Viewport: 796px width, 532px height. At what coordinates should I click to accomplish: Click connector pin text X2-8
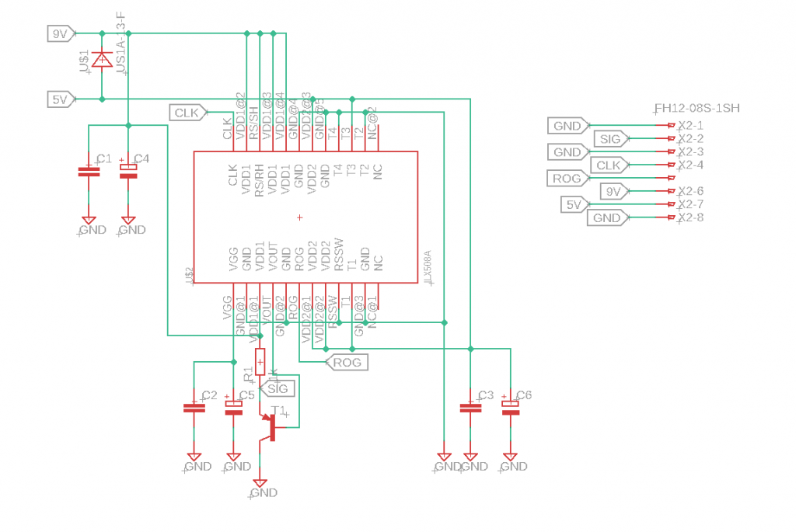click(691, 217)
